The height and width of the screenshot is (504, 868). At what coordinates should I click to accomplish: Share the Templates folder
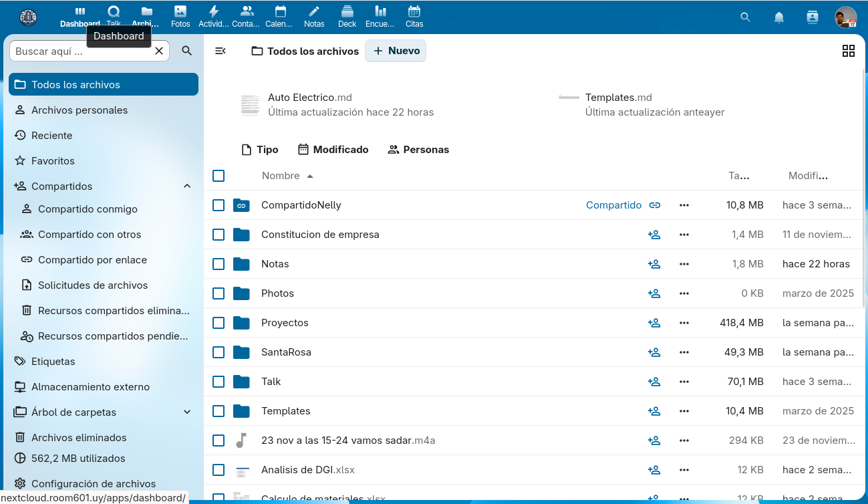point(654,411)
